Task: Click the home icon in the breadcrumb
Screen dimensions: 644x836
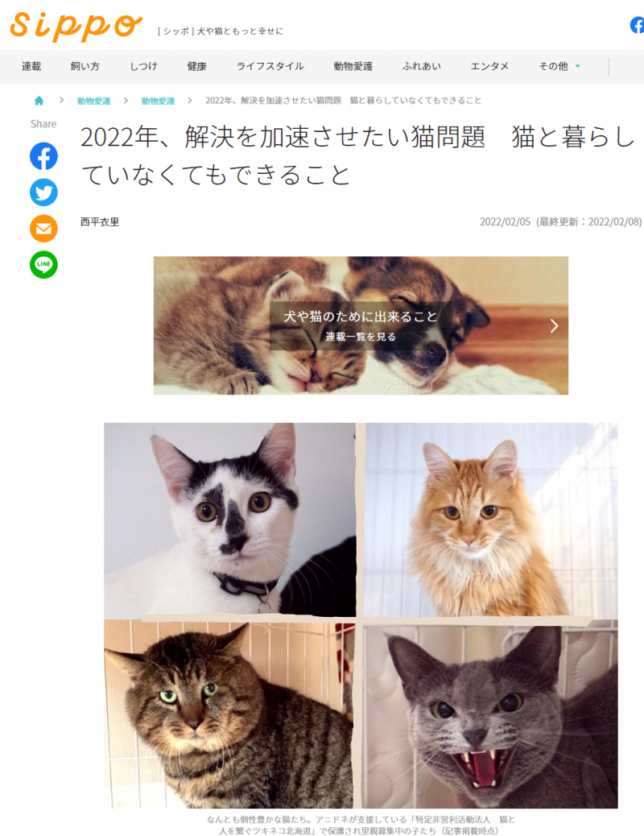Action: click(x=39, y=100)
